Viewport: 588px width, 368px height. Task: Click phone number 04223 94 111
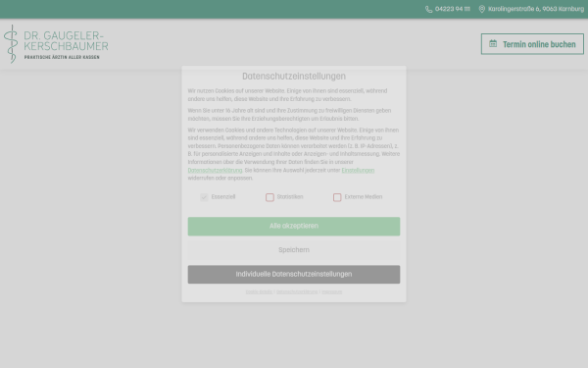coord(452,9)
